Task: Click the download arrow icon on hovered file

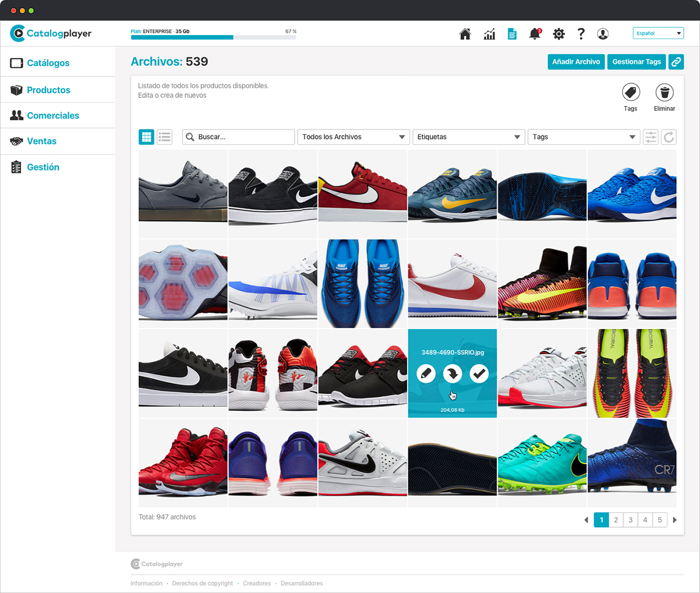Action: (453, 374)
